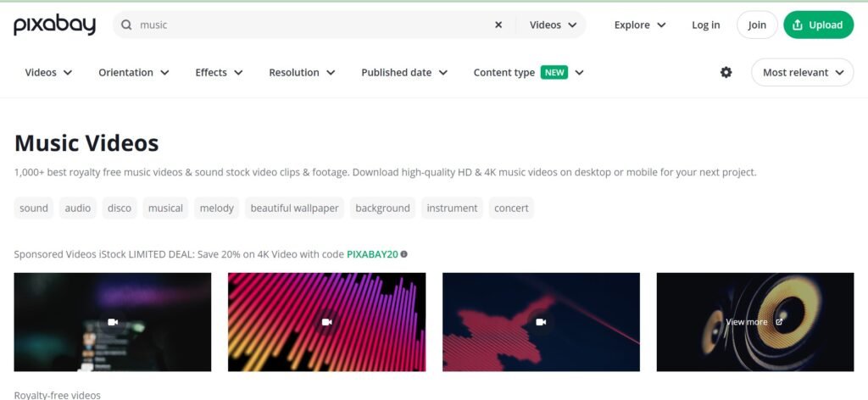
Task: Click the upload arrow icon in Upload button
Action: click(x=798, y=25)
